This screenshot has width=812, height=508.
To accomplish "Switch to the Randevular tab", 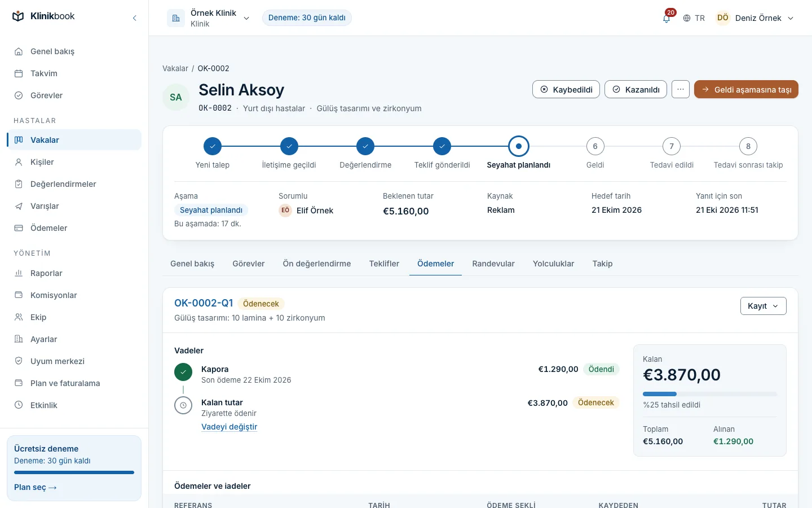I will pos(493,264).
